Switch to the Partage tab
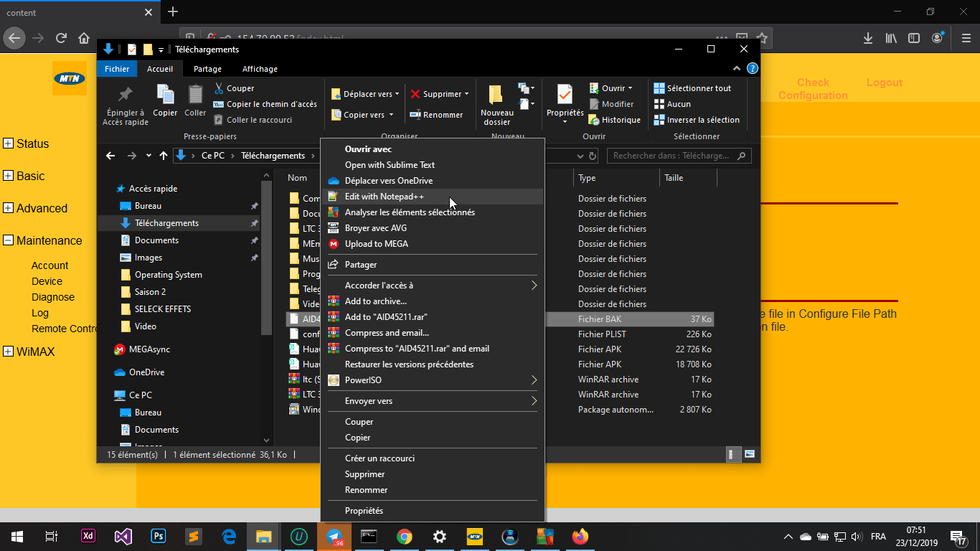The height and width of the screenshot is (551, 980). coord(207,69)
